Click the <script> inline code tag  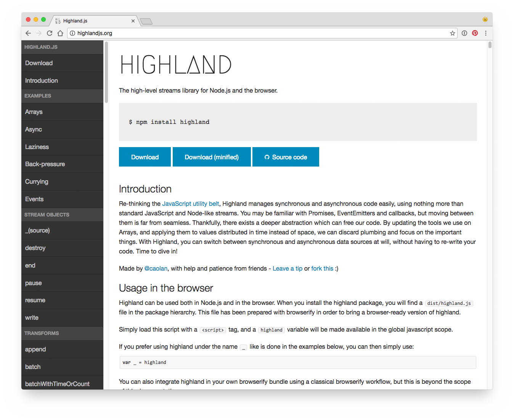coord(213,330)
